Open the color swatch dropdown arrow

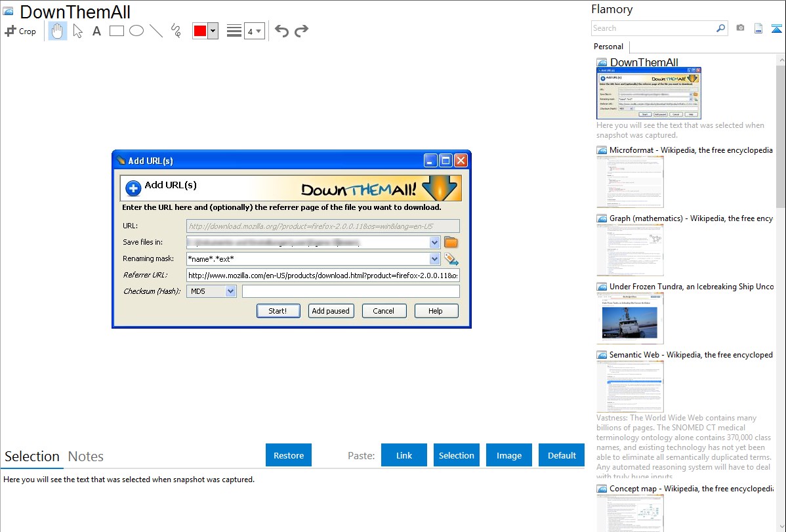(x=213, y=31)
